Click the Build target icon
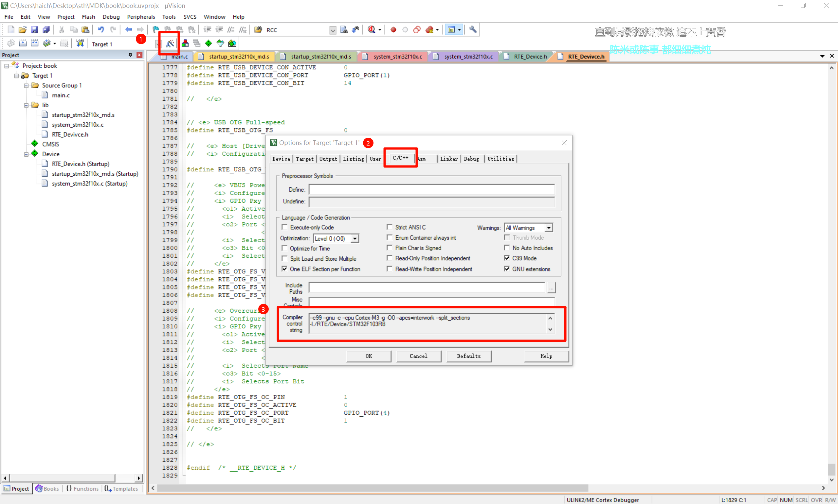 pos(23,43)
